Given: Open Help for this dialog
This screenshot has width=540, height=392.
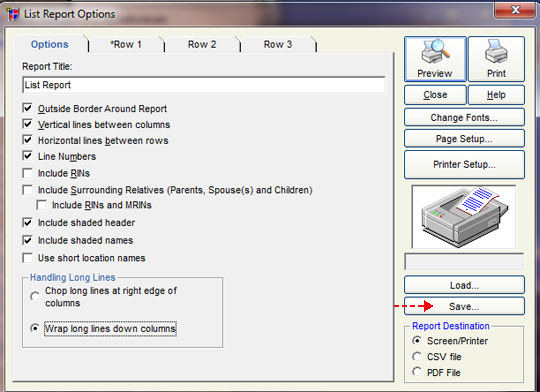Looking at the screenshot, I should tap(496, 95).
